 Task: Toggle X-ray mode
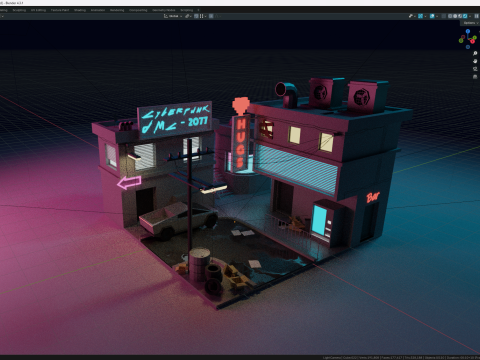click(x=443, y=16)
